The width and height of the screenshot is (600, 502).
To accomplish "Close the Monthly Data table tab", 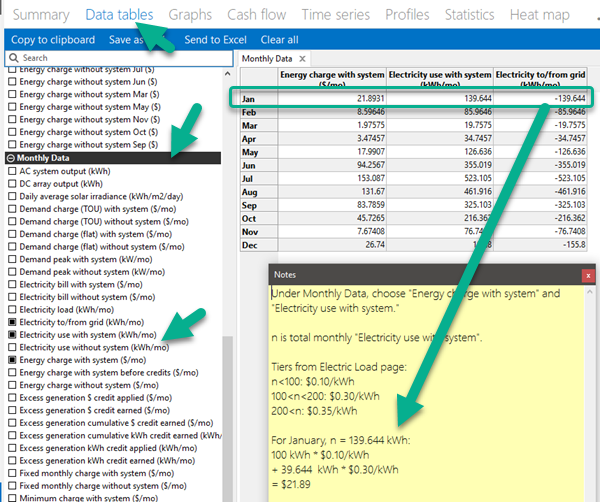I will [x=303, y=60].
